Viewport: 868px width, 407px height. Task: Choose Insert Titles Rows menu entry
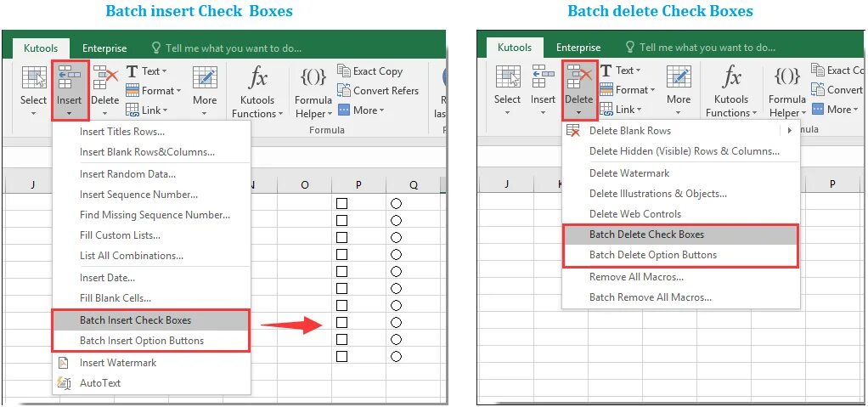(151, 131)
